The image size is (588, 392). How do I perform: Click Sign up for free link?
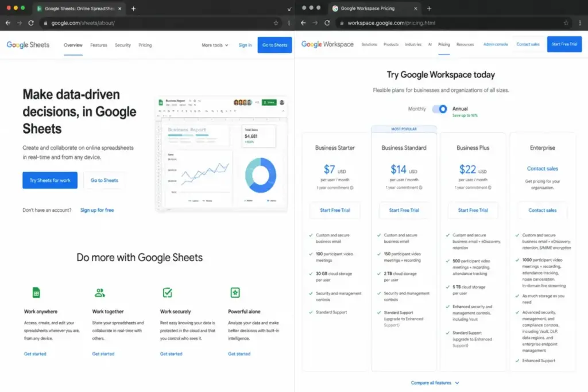tap(96, 210)
